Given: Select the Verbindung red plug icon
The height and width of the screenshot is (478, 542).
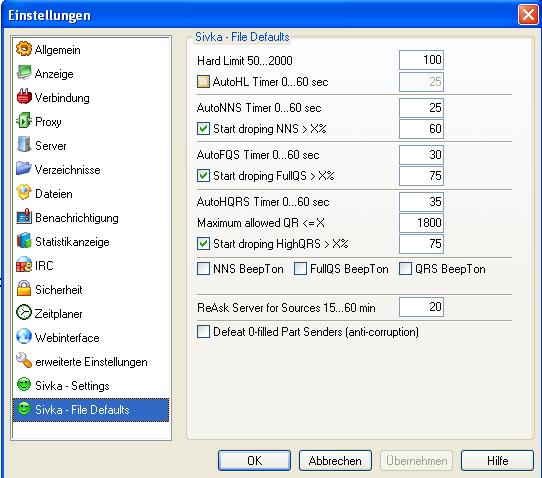Looking at the screenshot, I should [24, 96].
